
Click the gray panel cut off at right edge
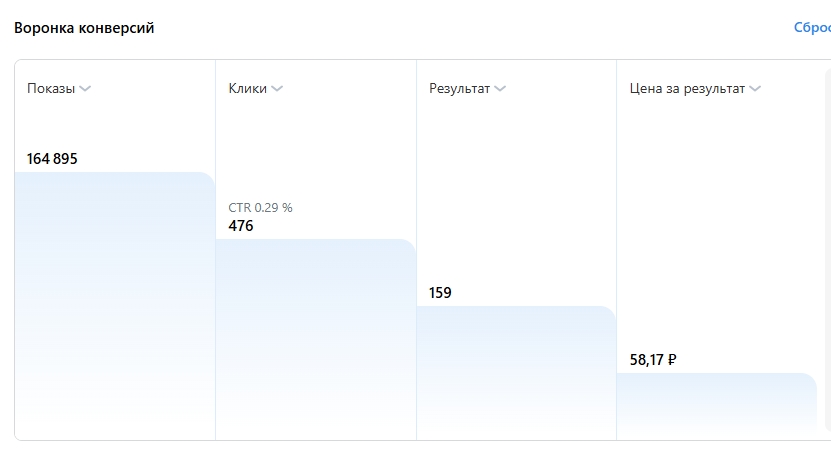point(828,249)
